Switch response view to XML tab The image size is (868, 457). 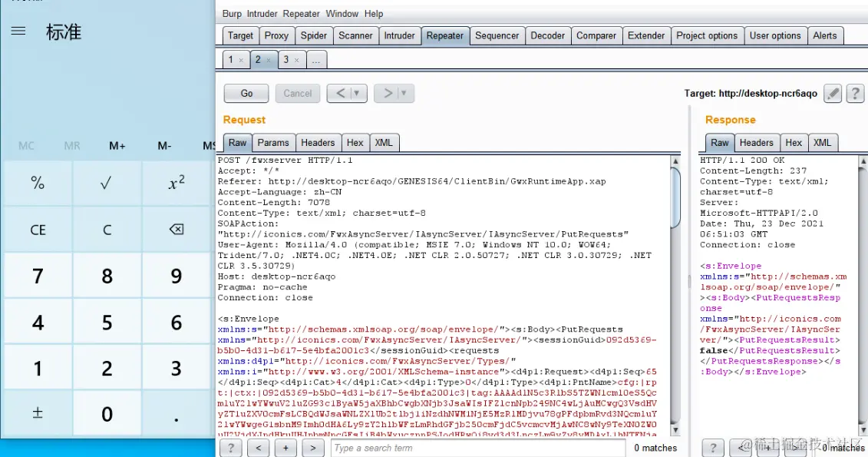point(822,143)
